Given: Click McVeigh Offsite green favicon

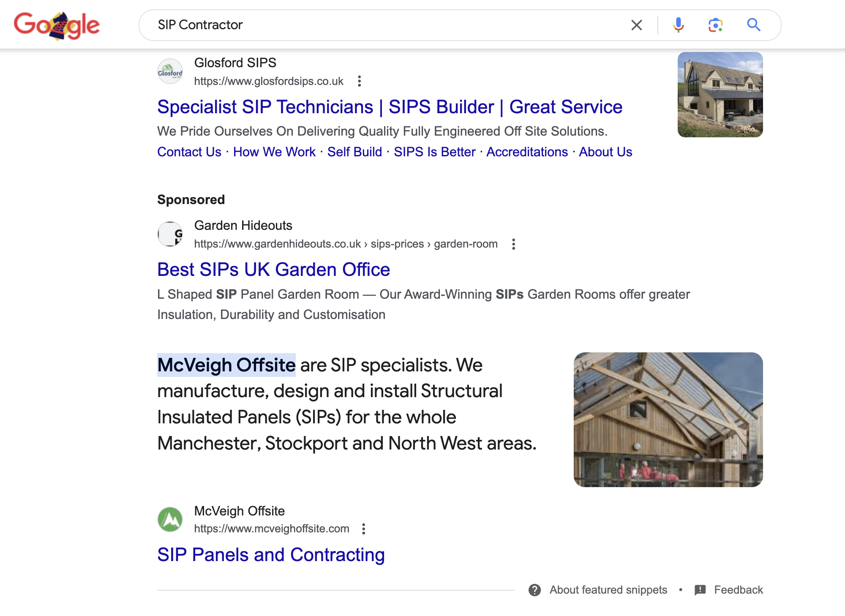Looking at the screenshot, I should pos(170,519).
